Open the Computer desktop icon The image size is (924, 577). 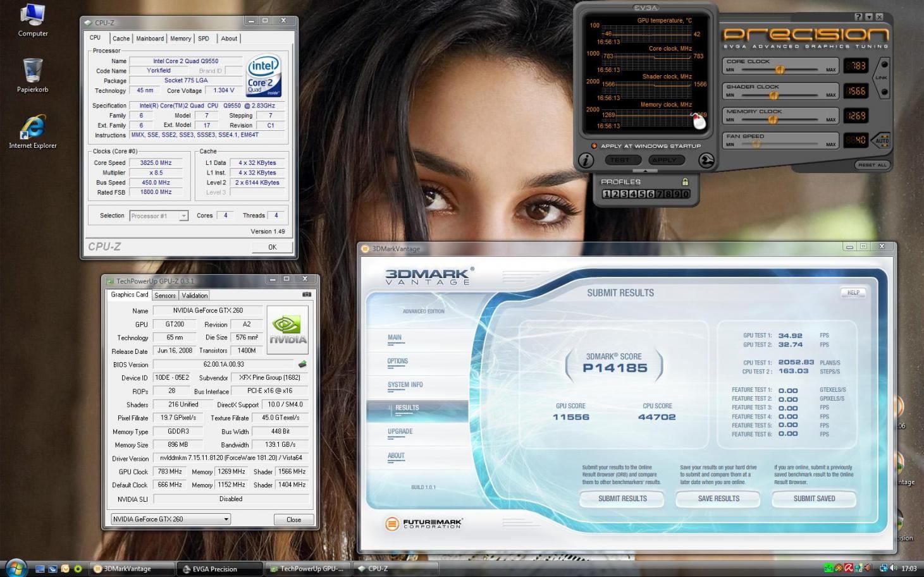[32, 21]
